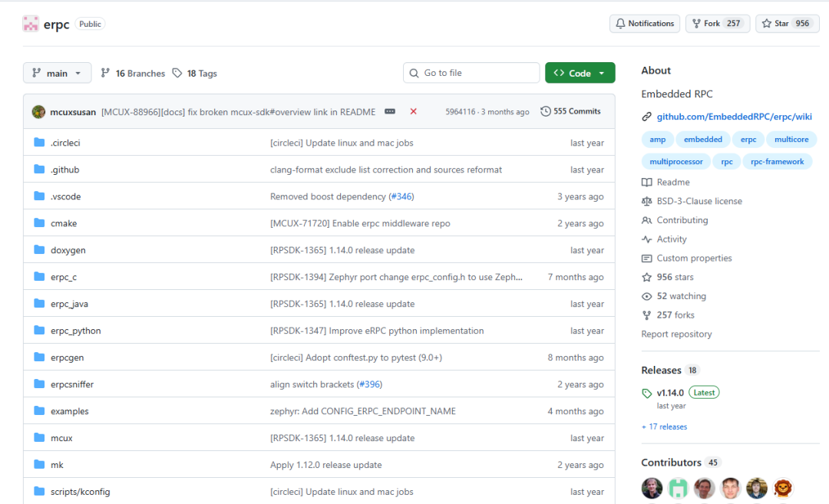This screenshot has height=504, width=829.
Task: Open the mcux folder
Action: tap(61, 439)
